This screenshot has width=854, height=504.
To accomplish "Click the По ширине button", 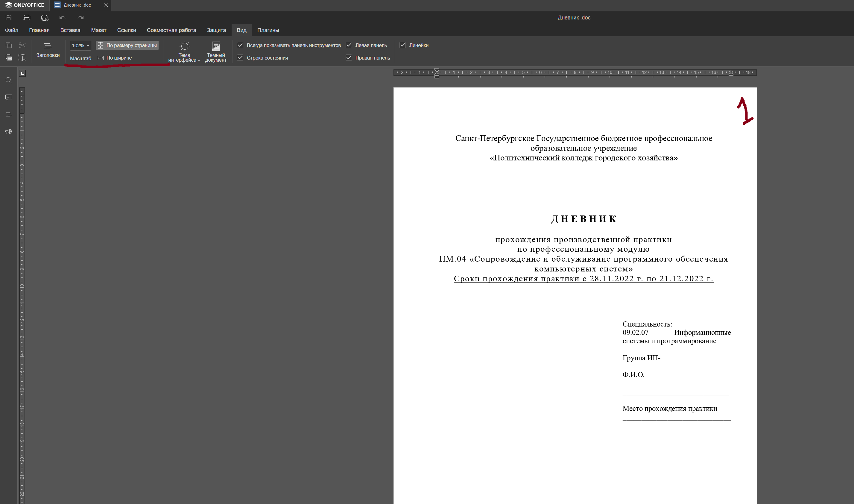I will pos(115,58).
